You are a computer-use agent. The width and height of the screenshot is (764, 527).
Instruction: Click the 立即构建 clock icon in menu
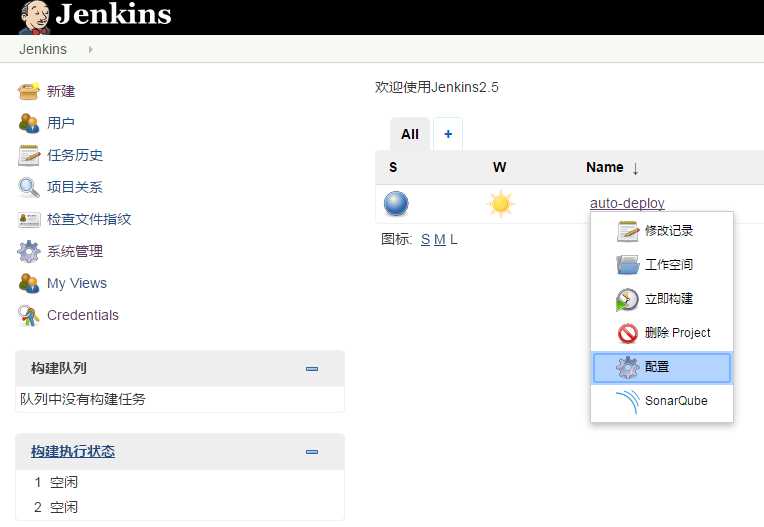click(x=628, y=300)
